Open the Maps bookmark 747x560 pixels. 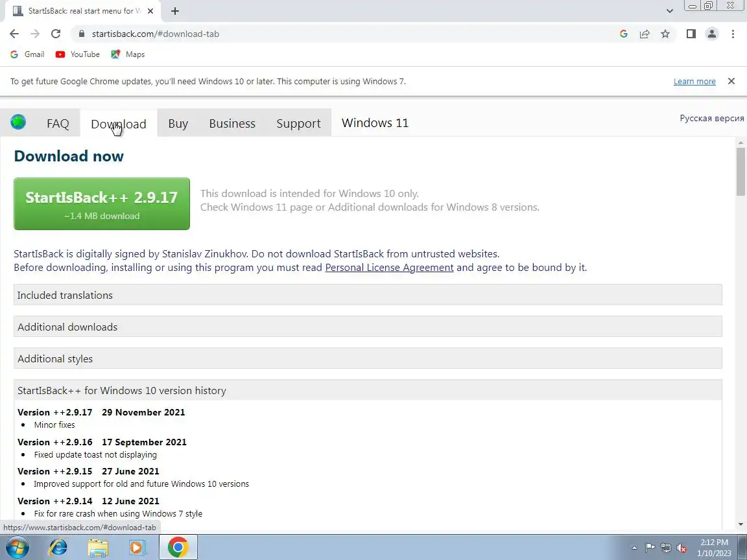point(128,54)
